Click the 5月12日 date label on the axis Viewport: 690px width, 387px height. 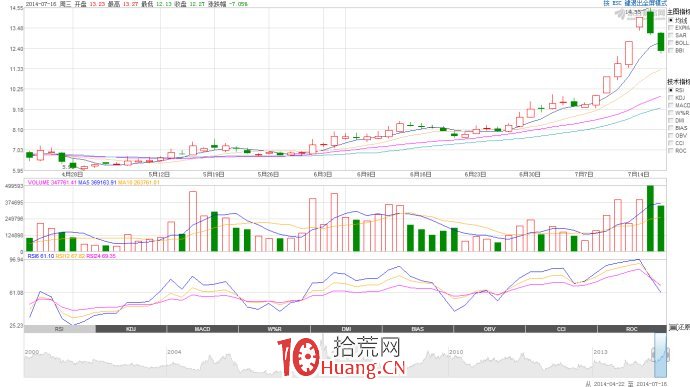[x=159, y=174]
